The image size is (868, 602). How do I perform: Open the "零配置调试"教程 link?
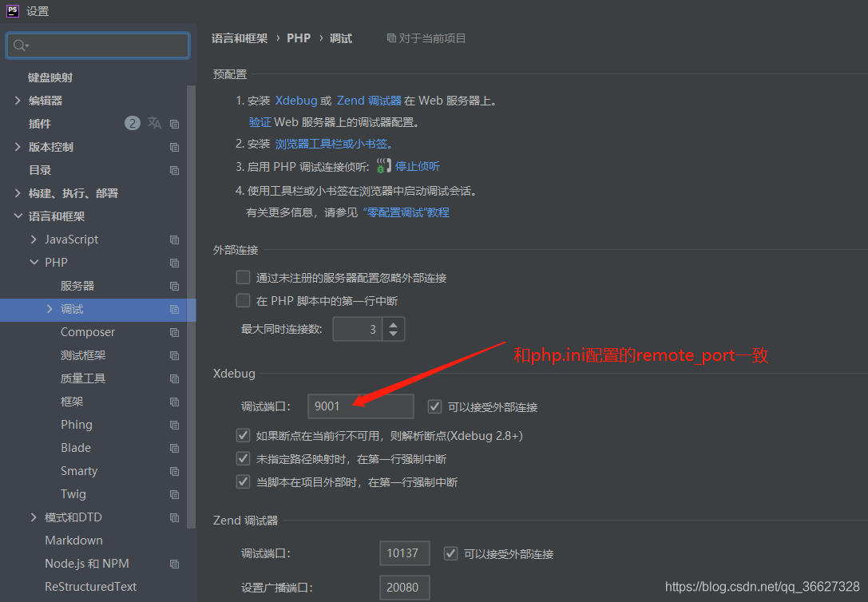tap(406, 212)
